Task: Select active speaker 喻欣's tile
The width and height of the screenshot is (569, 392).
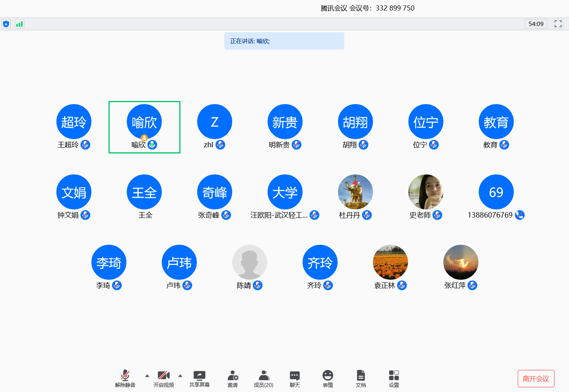Action: coord(144,127)
